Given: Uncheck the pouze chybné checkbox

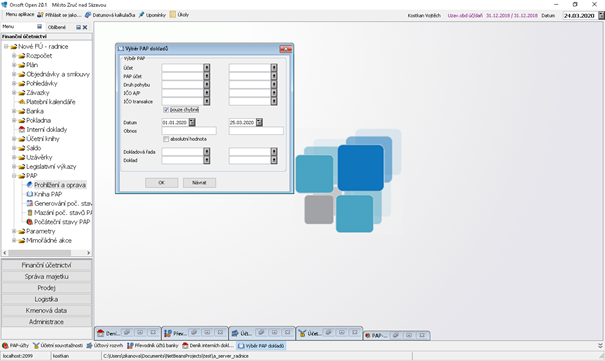Looking at the screenshot, I should [x=166, y=110].
